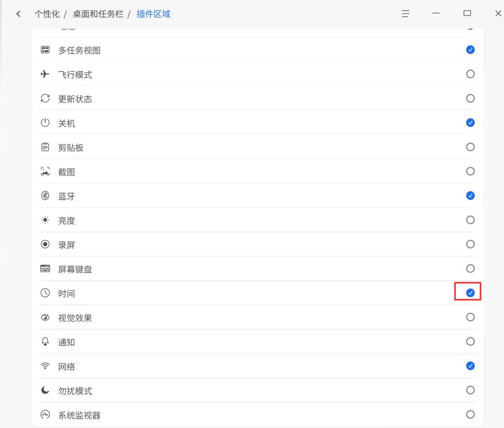The width and height of the screenshot is (504, 428).
Task: Check the 亮度 plugin toggle
Action: pyautogui.click(x=470, y=220)
